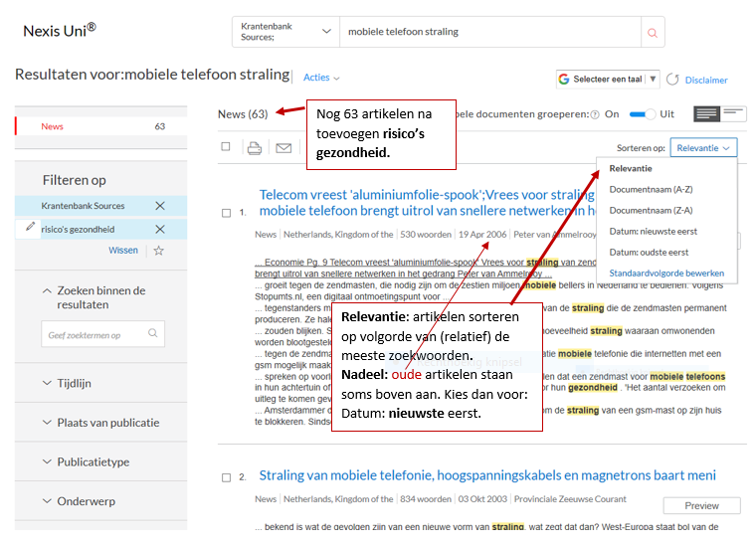756x548 pixels.
Task: Choose 'Documentnaam (A-Z)' from sort menu
Action: [651, 189]
